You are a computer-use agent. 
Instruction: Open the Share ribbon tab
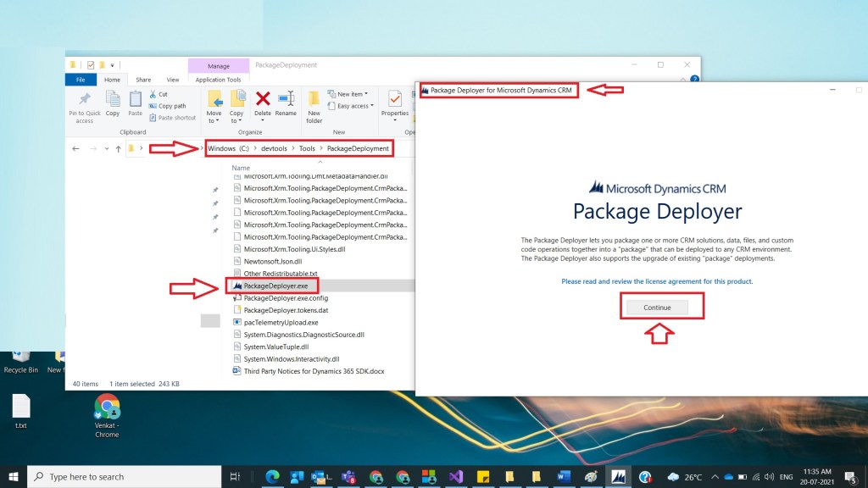tap(143, 80)
